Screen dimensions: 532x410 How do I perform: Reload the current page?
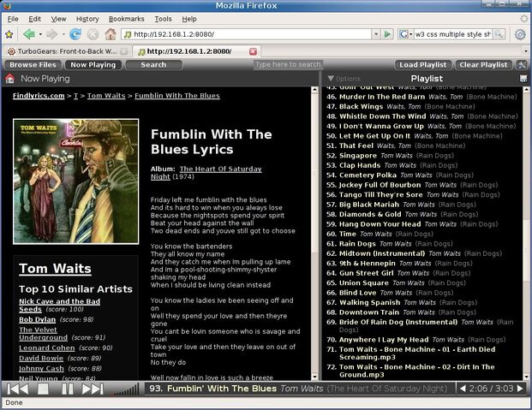[75, 34]
